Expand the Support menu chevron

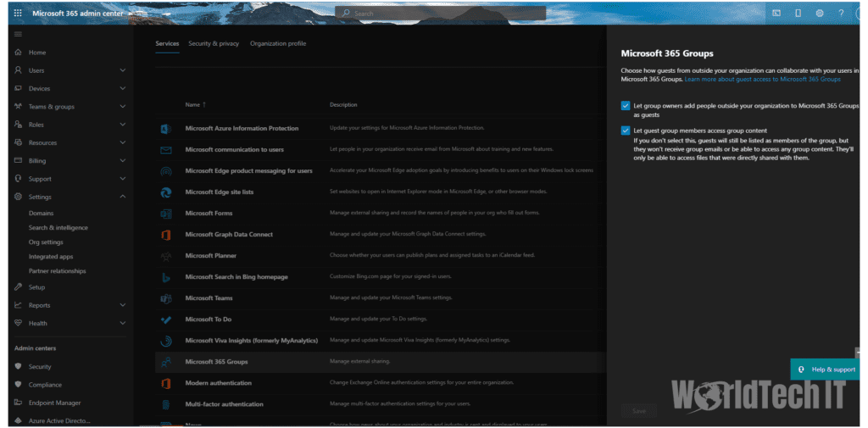(x=123, y=179)
